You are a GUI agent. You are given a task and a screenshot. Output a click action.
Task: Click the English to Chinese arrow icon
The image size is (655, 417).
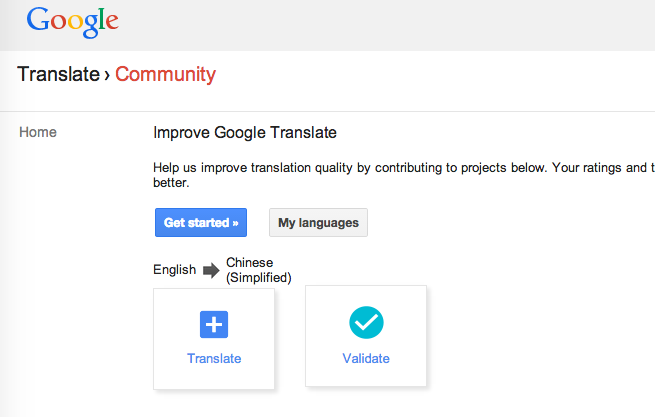(x=211, y=270)
